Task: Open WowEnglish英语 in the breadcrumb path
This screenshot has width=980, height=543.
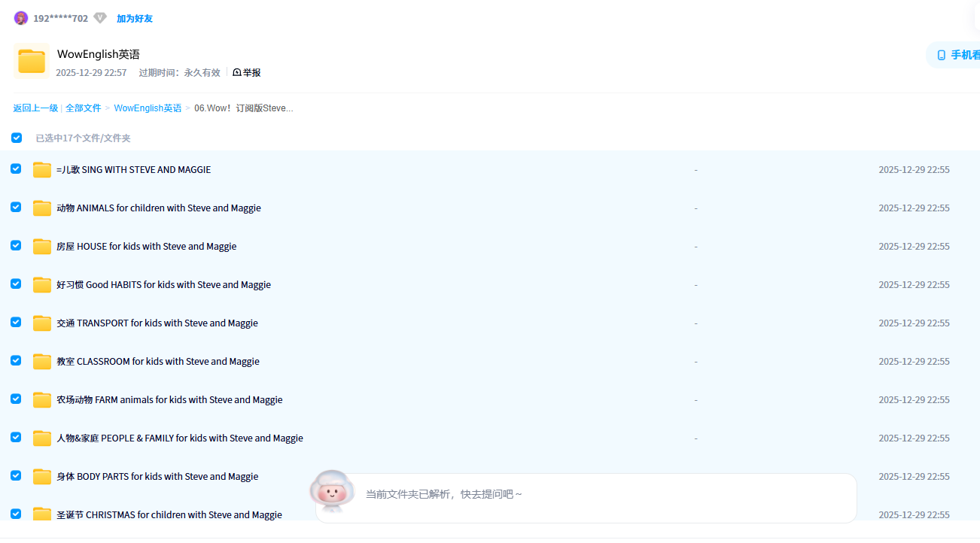Action: (148, 108)
